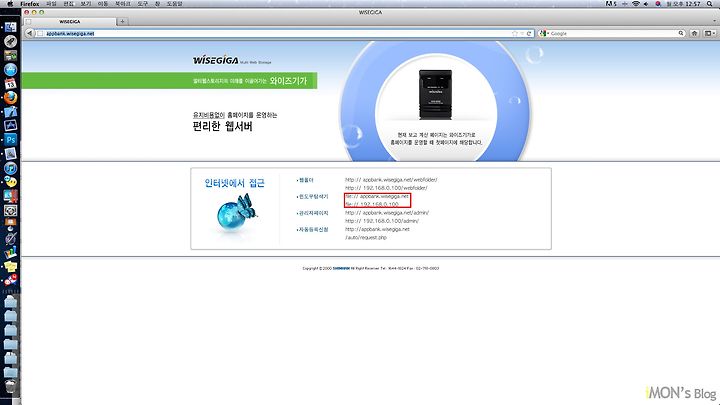Open the Google search engine dropdown

point(545,34)
